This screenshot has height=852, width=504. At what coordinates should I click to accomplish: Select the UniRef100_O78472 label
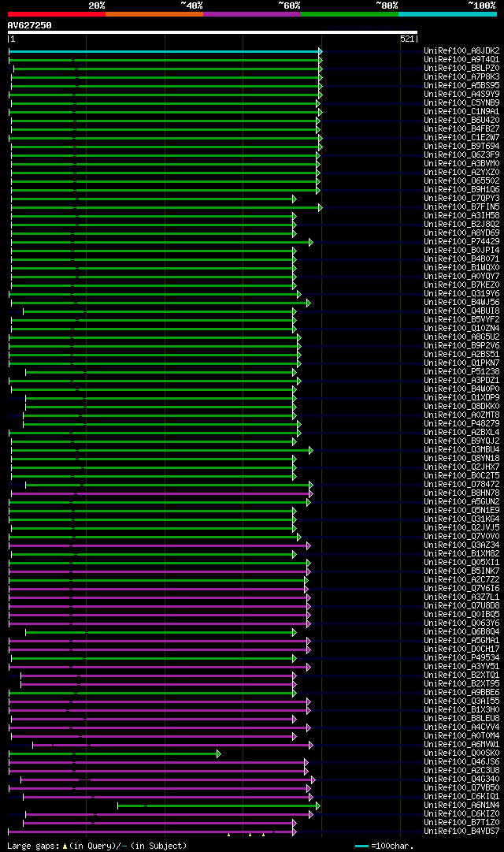click(461, 485)
